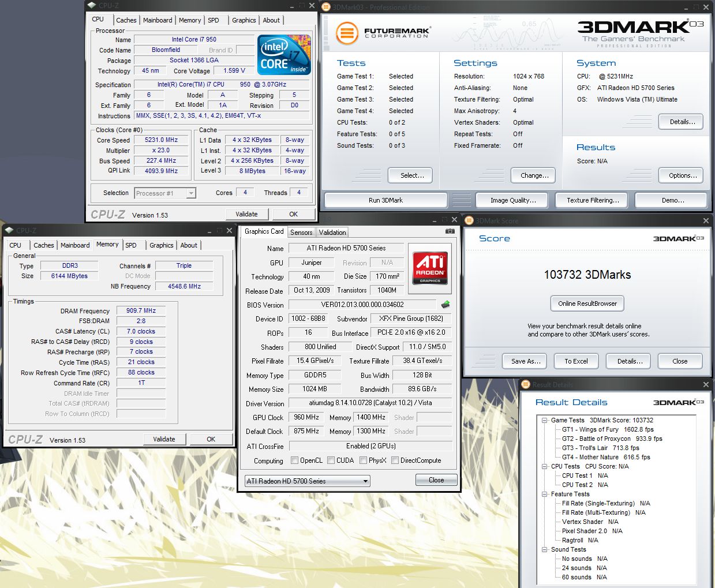The height and width of the screenshot is (588, 715).
Task: Collapse the CPU Tests tree node
Action: point(544,466)
